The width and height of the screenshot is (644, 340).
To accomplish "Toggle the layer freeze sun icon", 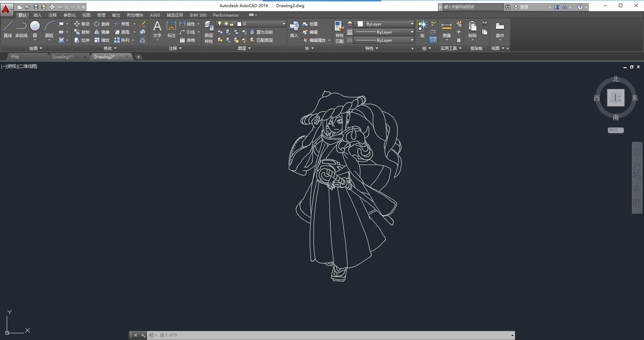I will point(226,24).
